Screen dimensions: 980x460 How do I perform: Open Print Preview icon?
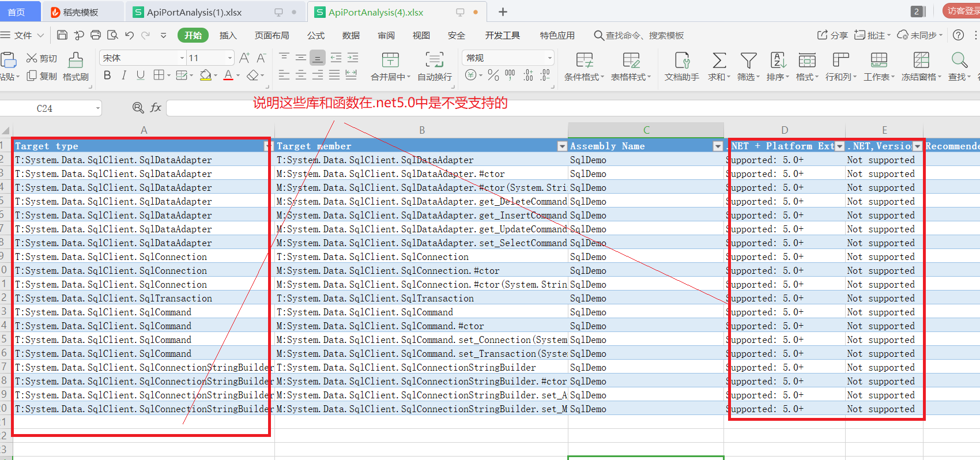tap(112, 35)
